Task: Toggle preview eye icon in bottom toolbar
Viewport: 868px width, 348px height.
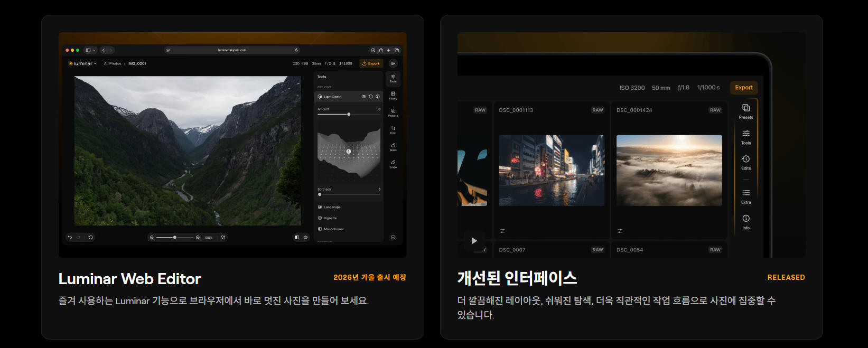Action: pos(305,238)
